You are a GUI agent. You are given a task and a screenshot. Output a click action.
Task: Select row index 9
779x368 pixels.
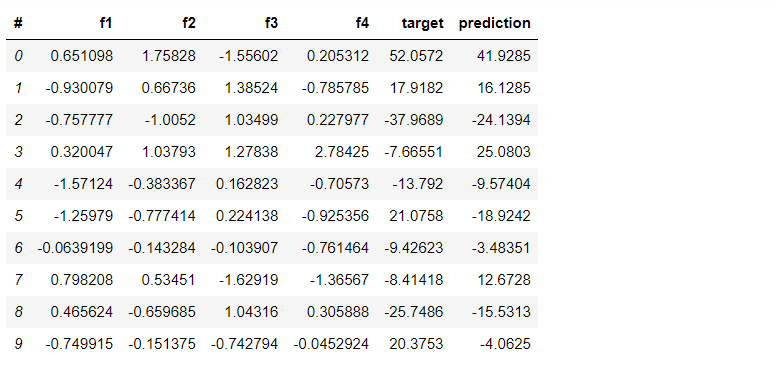(x=18, y=344)
